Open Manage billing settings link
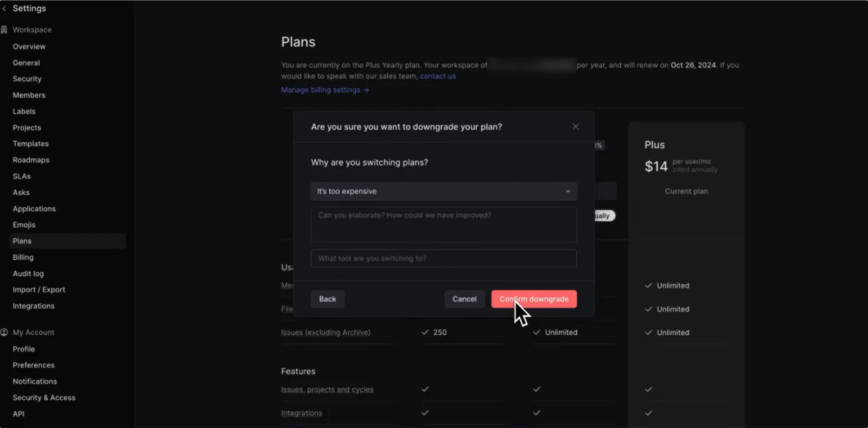 click(x=325, y=90)
